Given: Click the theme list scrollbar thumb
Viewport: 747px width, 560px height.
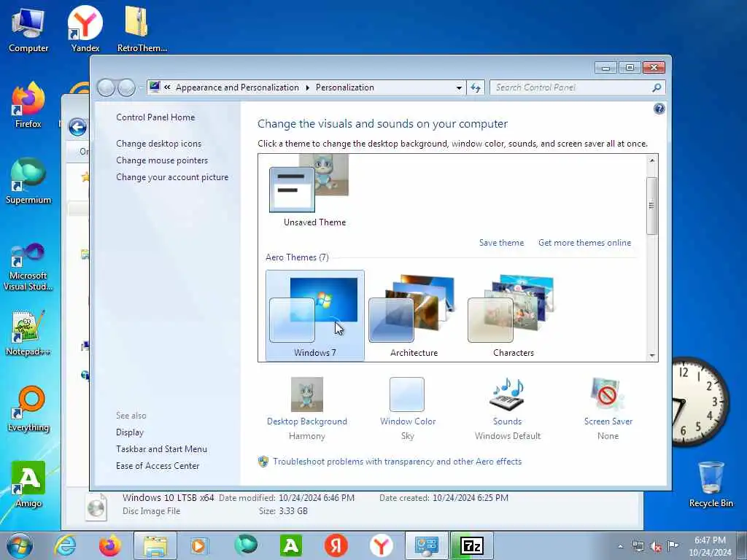Looking at the screenshot, I should pyautogui.click(x=651, y=205).
